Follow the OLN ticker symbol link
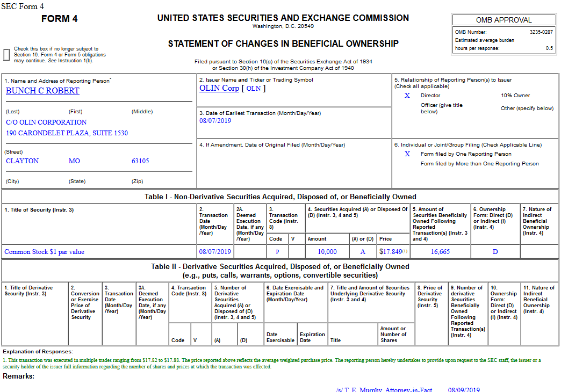This screenshot has height=392, width=561. [254, 89]
